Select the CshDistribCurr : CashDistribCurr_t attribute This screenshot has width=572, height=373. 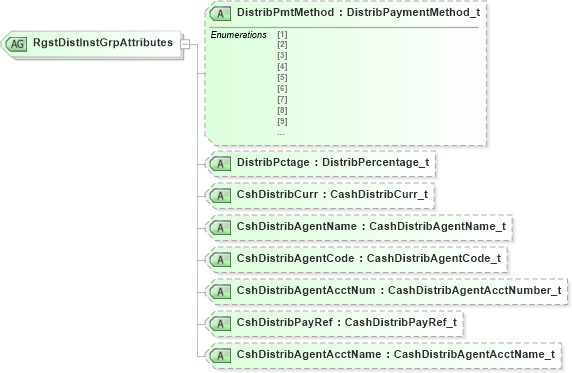coord(320,196)
